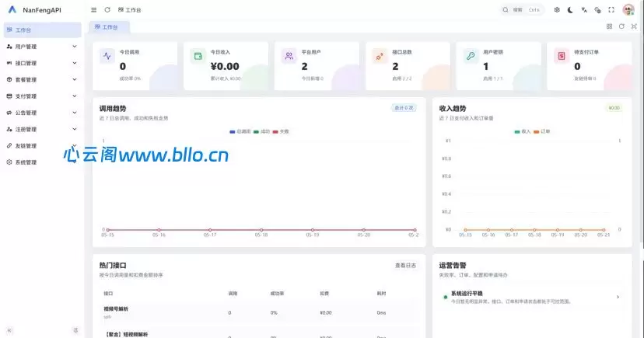Image resolution: width=644 pixels, height=338 pixels.
Task: Click the 今日调用 pulse icon
Action: click(x=107, y=56)
